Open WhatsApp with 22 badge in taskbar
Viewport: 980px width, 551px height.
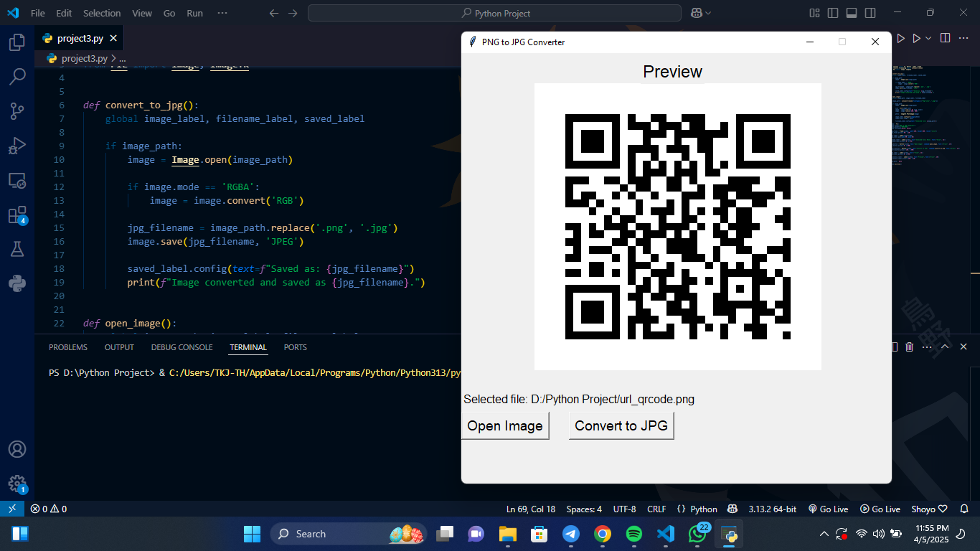(x=697, y=534)
